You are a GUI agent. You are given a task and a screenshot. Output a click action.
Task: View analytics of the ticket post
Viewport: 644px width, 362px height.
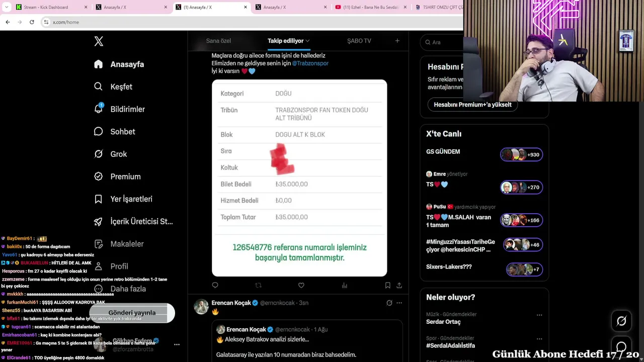[x=345, y=285]
